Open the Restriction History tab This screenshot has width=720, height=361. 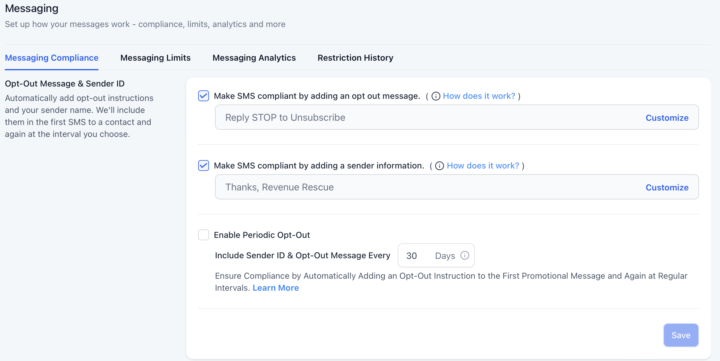(x=355, y=58)
